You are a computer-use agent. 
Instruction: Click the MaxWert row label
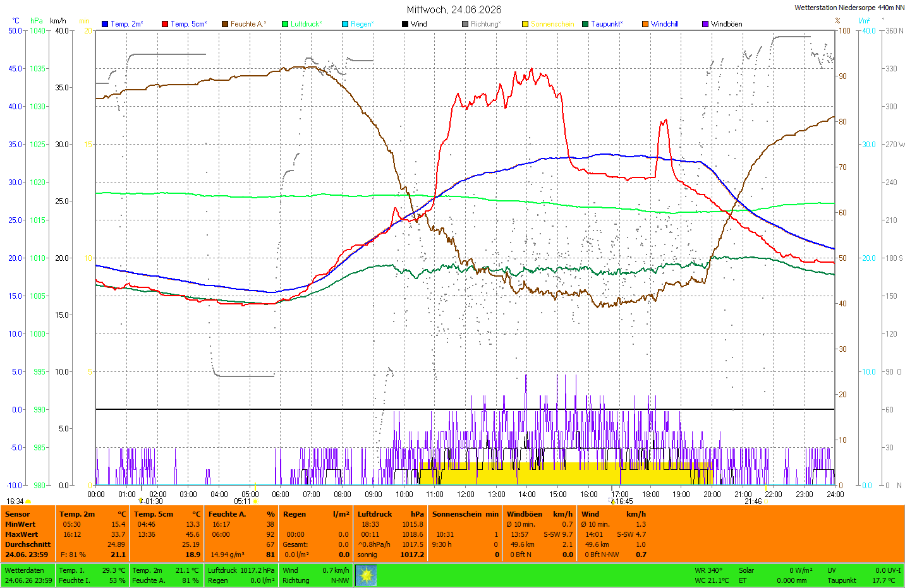point(21,534)
